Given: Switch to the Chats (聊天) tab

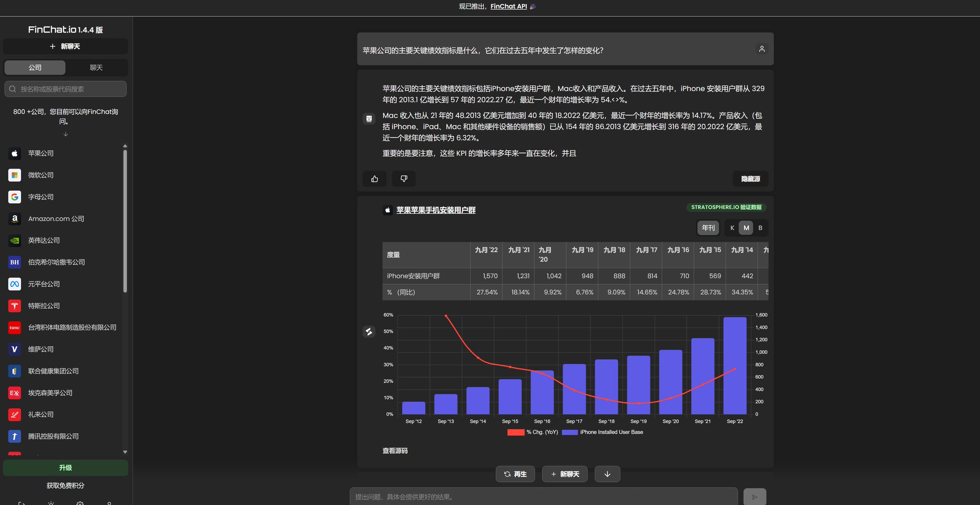Looking at the screenshot, I should point(96,67).
